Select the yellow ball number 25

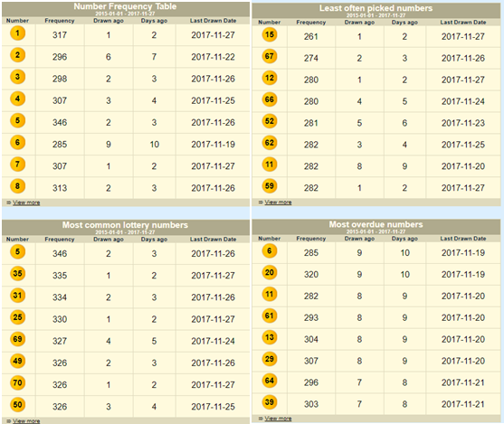[x=18, y=317]
